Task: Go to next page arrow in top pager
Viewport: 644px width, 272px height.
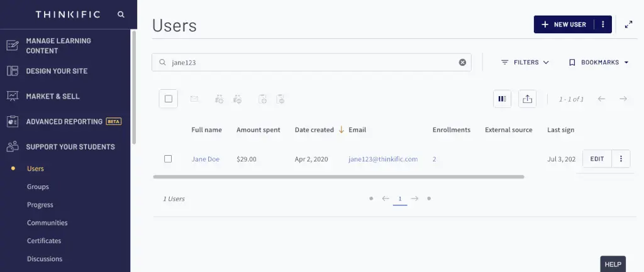Action: point(623,99)
